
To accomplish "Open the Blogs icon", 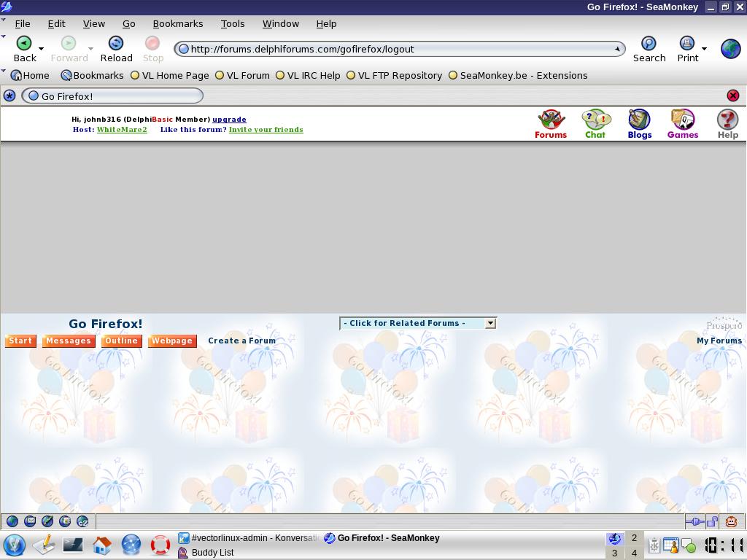I will (639, 124).
